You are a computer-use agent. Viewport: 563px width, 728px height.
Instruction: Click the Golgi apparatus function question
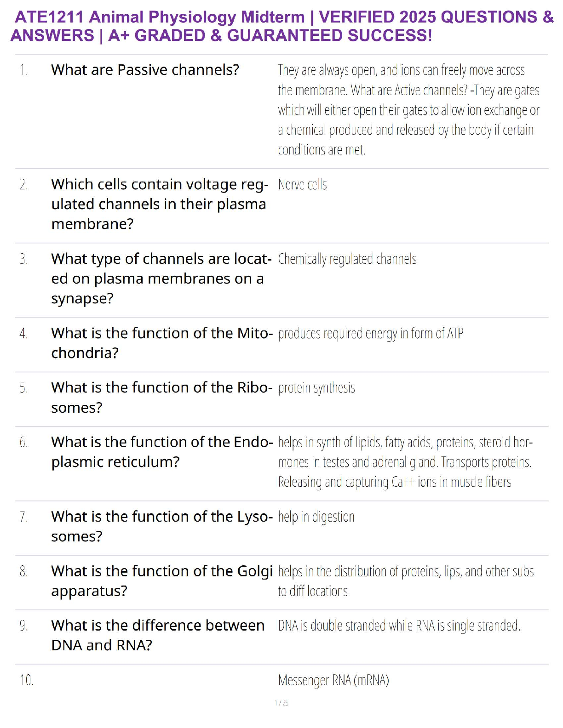(162, 581)
